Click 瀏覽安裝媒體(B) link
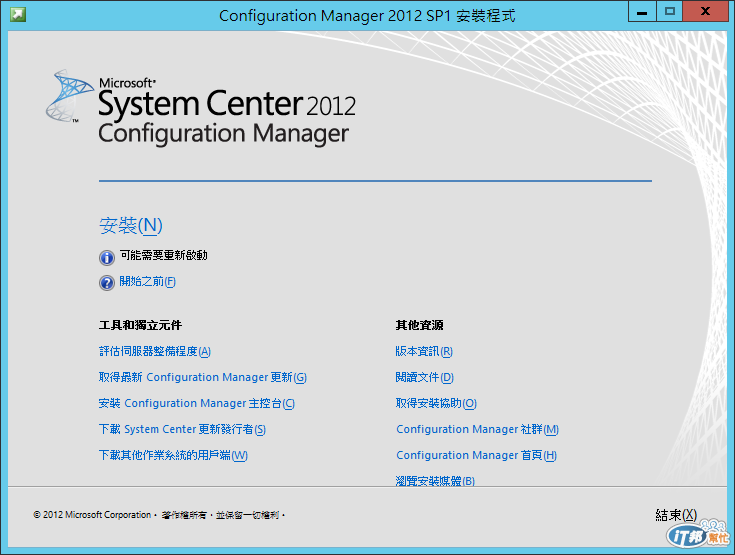This screenshot has width=735, height=555. coord(435,481)
